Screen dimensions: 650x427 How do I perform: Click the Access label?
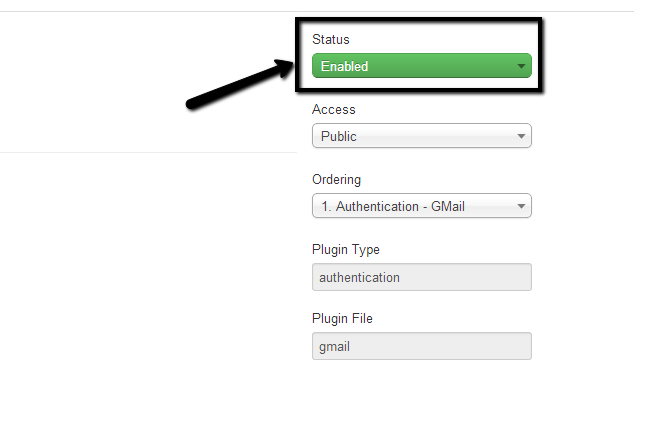(x=333, y=109)
